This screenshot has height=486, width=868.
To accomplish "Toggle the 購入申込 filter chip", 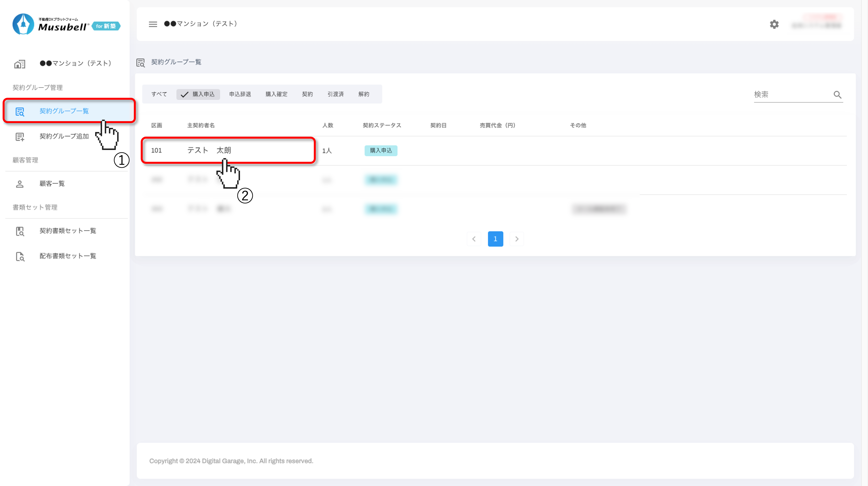I will pyautogui.click(x=198, y=94).
